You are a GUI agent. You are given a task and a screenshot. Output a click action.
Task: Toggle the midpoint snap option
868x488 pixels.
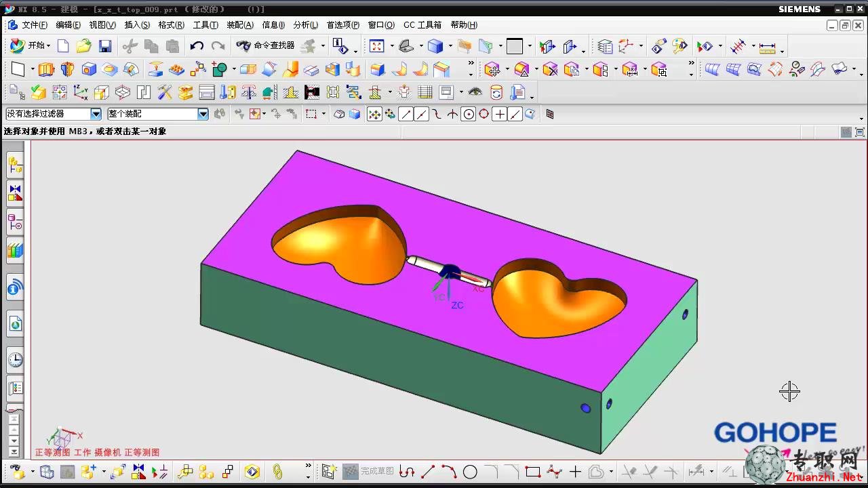point(421,115)
